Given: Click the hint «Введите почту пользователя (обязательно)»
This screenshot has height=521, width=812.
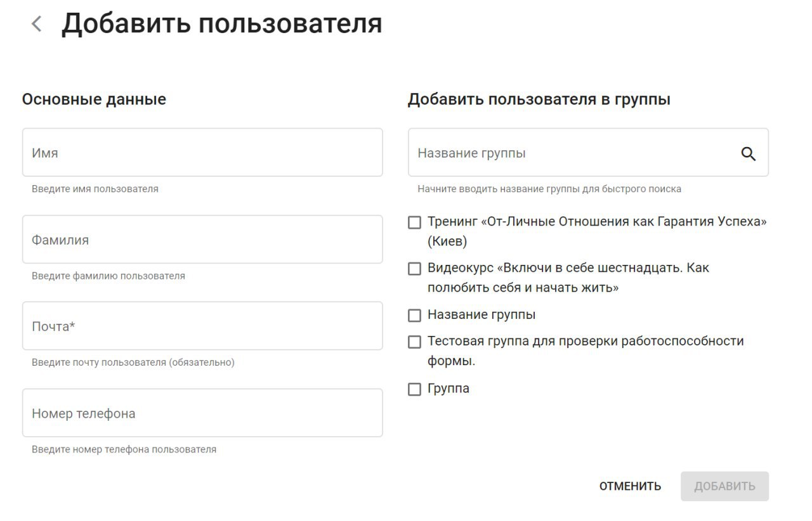Looking at the screenshot, I should coord(133,363).
